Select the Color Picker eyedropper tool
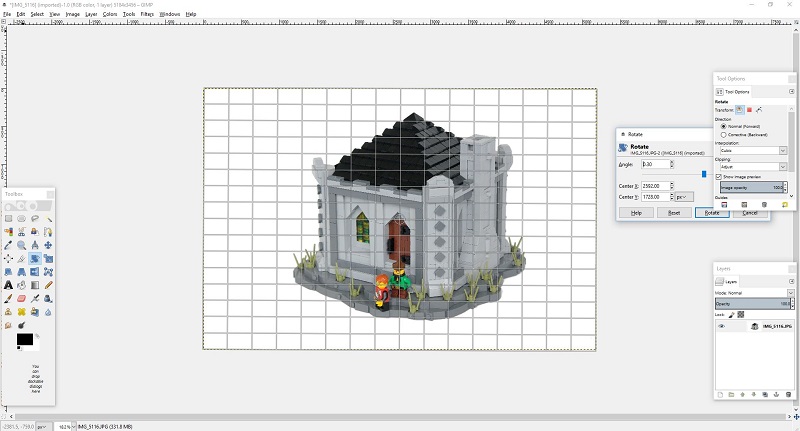The width and height of the screenshot is (800, 431). pyautogui.click(x=8, y=245)
